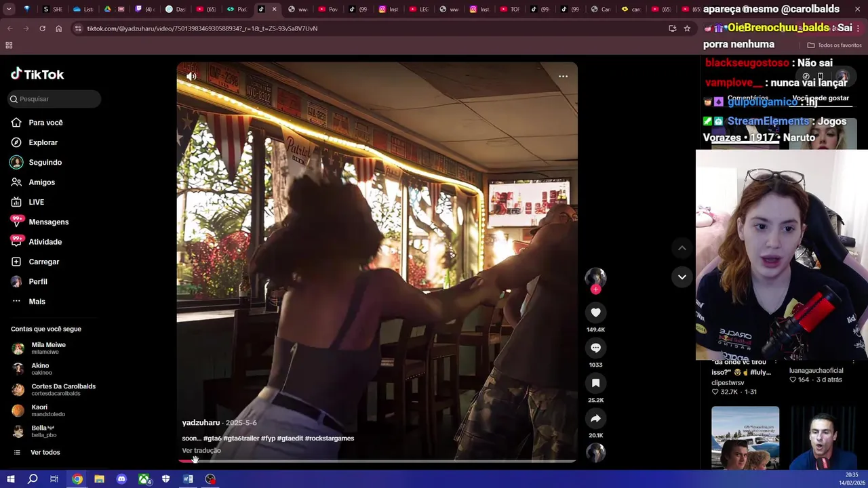Open OBS Studio from taskbar
The image size is (868, 488).
click(x=210, y=479)
